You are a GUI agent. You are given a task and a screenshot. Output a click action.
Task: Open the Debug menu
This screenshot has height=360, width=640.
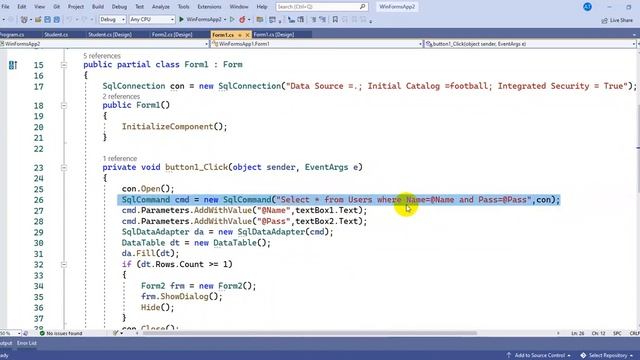(x=119, y=7)
